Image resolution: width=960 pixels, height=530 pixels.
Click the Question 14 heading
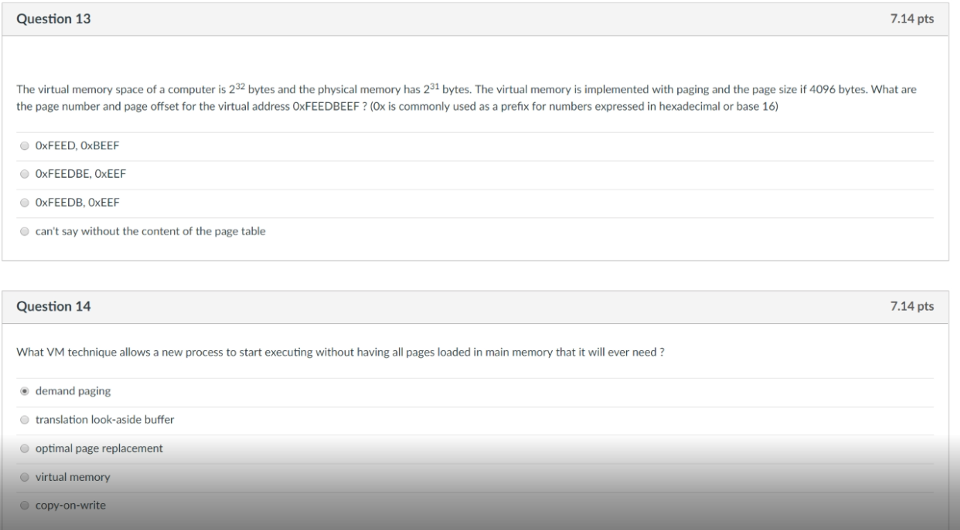pyautogui.click(x=53, y=307)
